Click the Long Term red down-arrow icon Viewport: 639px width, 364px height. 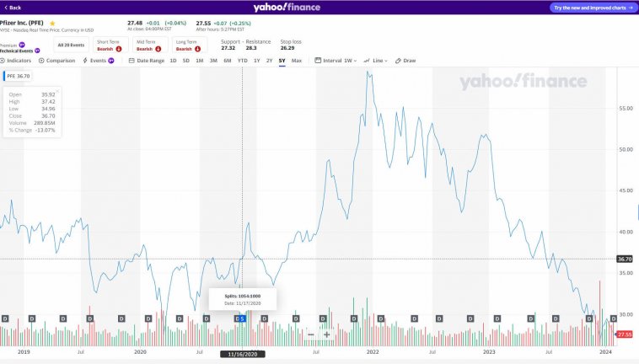pos(197,49)
